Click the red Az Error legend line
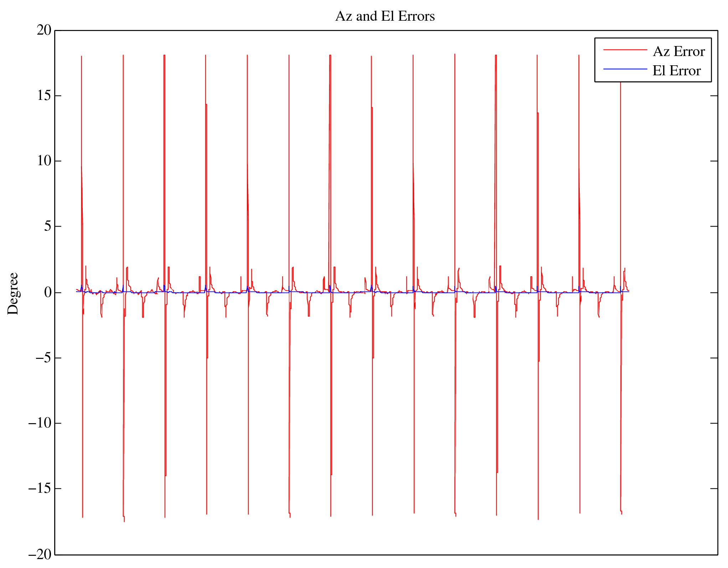The image size is (728, 568). 625,50
